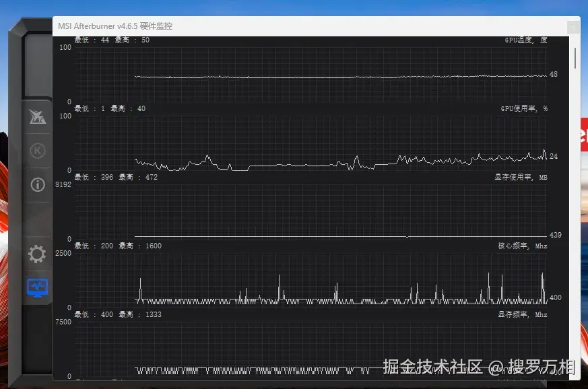The height and width of the screenshot is (389, 588).
Task: Click the '最低 : 200 最高 : 1600' readout
Action: [118, 246]
